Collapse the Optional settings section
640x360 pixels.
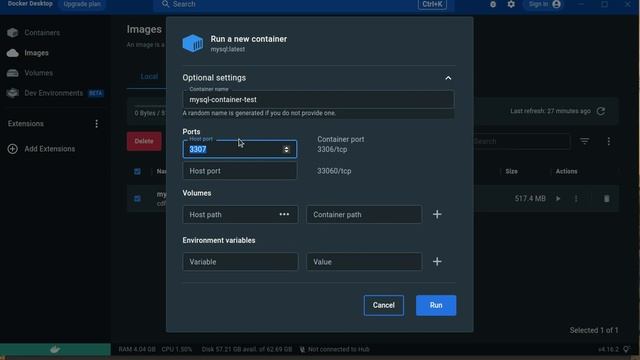tap(448, 78)
